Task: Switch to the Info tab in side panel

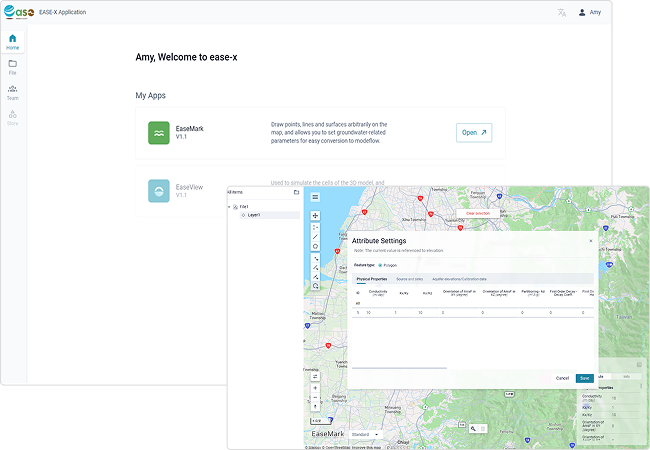Action: pos(626,377)
